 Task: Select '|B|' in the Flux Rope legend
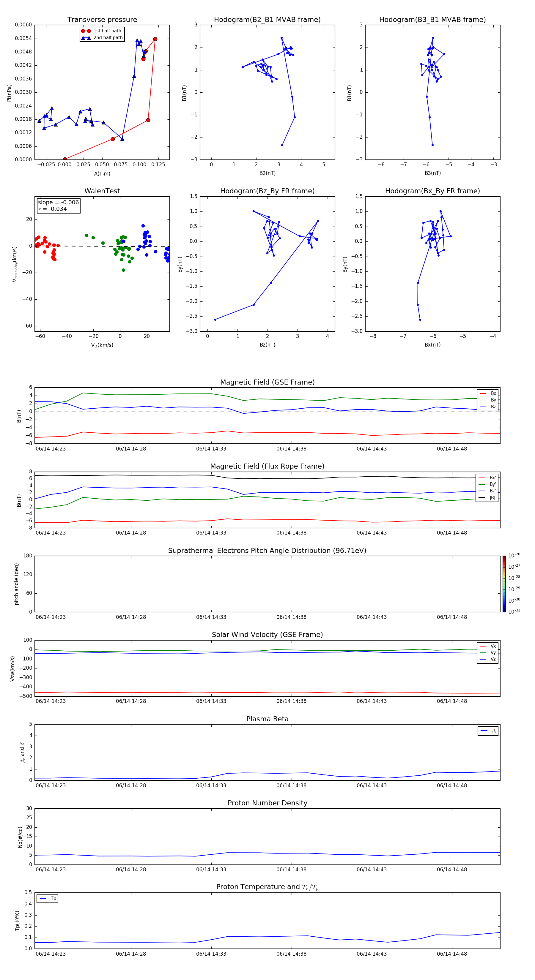click(x=487, y=498)
